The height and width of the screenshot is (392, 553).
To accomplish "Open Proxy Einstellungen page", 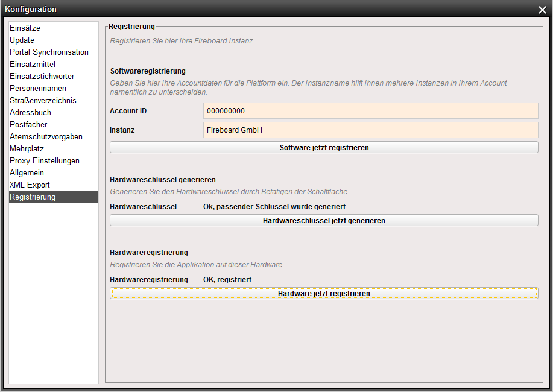I will pos(45,161).
